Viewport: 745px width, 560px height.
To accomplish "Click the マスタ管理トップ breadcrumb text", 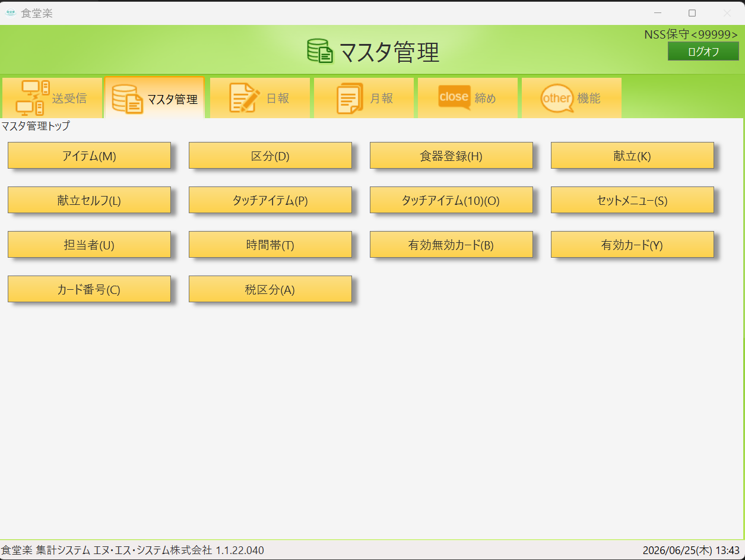I will click(36, 126).
